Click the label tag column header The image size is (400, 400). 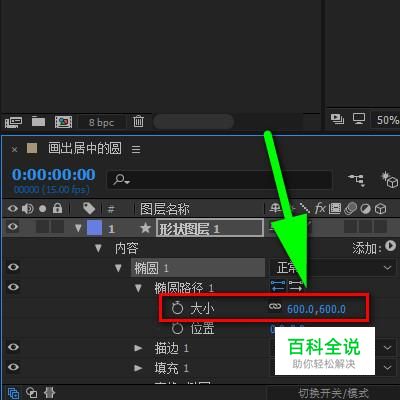(x=89, y=208)
